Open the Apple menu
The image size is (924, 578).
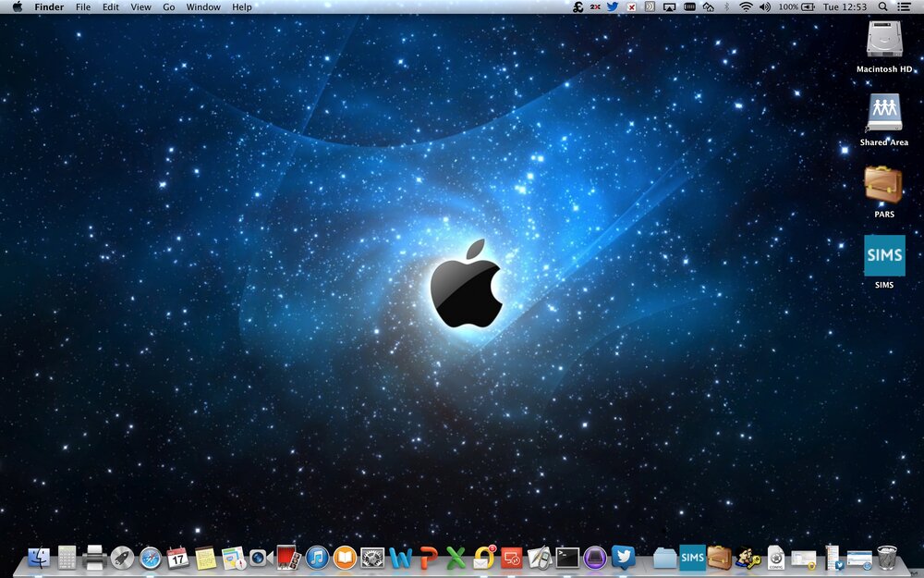pyautogui.click(x=17, y=7)
